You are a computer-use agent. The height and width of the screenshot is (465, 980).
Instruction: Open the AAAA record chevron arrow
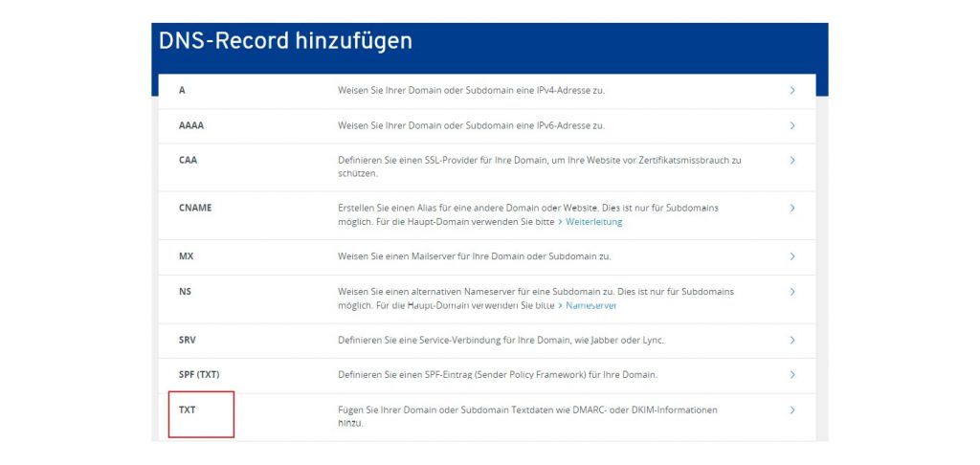[x=791, y=125]
